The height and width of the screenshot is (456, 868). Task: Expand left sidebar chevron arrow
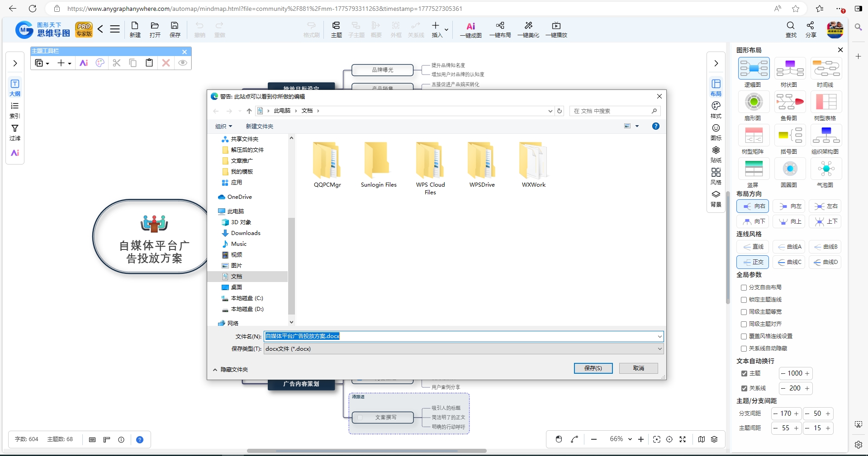pyautogui.click(x=15, y=63)
